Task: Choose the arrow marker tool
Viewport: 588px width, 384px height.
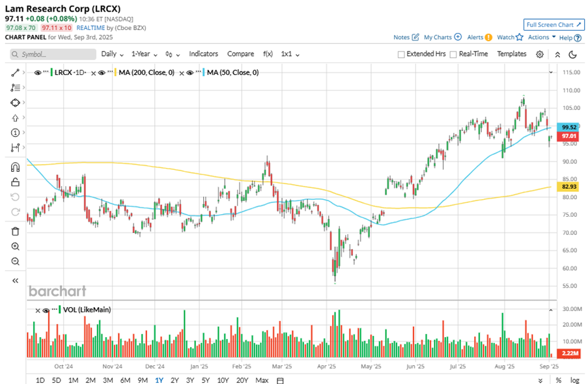Action: coord(15,118)
